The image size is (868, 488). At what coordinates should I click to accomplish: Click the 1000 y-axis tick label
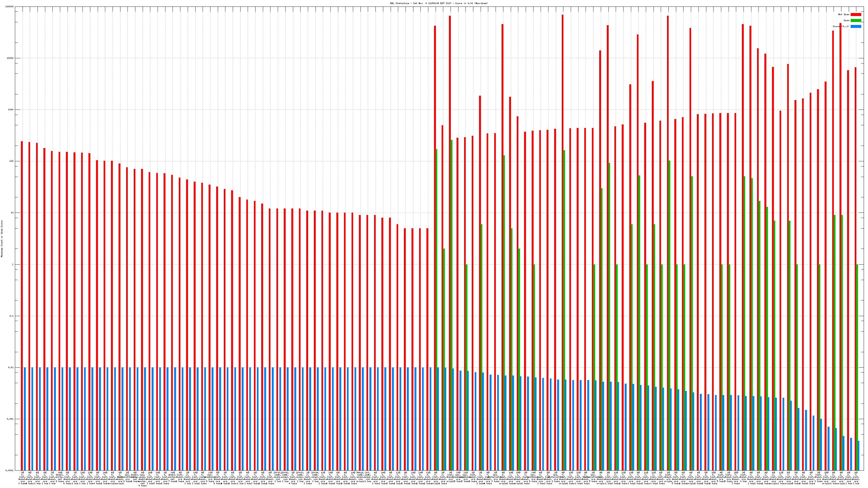tap(11, 110)
